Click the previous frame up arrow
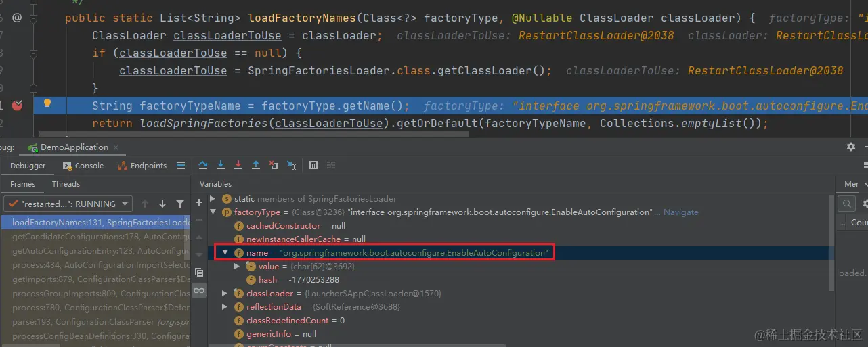The height and width of the screenshot is (347, 868). 144,204
